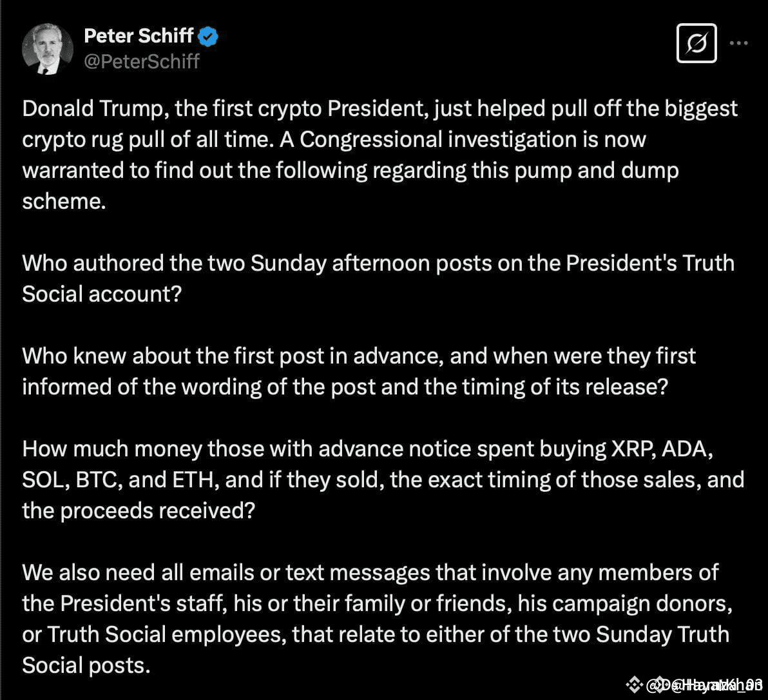The height and width of the screenshot is (700, 768).
Task: Click the paragraph starting "Donald Trump, the first"
Action: [379, 155]
